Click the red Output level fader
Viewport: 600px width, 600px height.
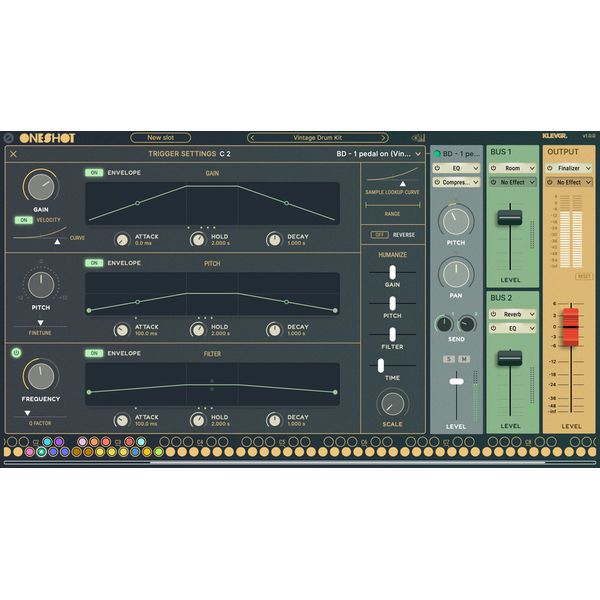coord(569,324)
